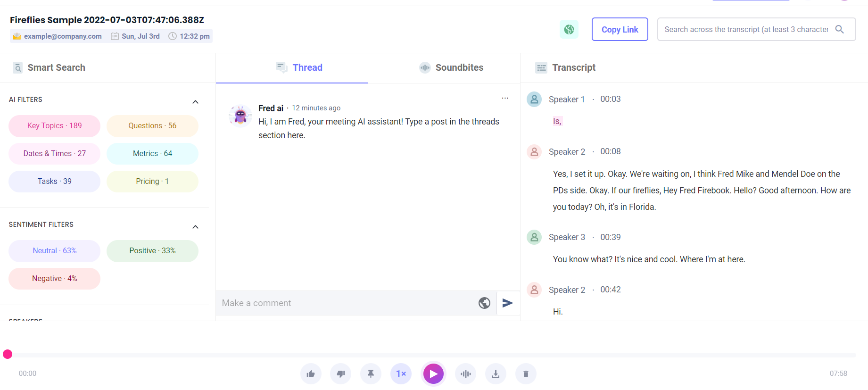This screenshot has height=390, width=868.
Task: Toggle Questions filter
Action: pos(152,126)
